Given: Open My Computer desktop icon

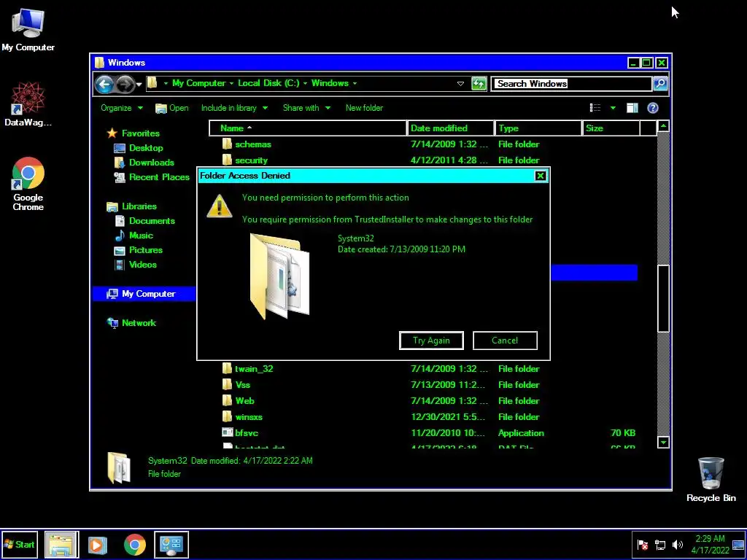Looking at the screenshot, I should (28, 30).
